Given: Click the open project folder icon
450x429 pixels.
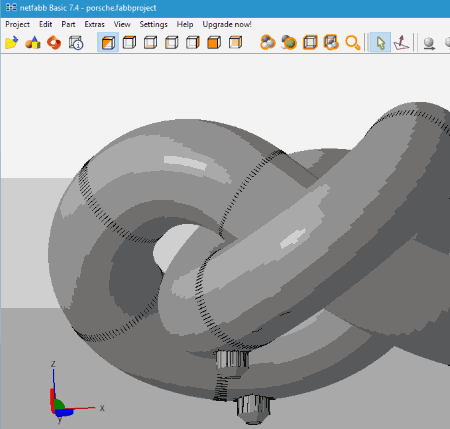Looking at the screenshot, I should pyautogui.click(x=12, y=42).
